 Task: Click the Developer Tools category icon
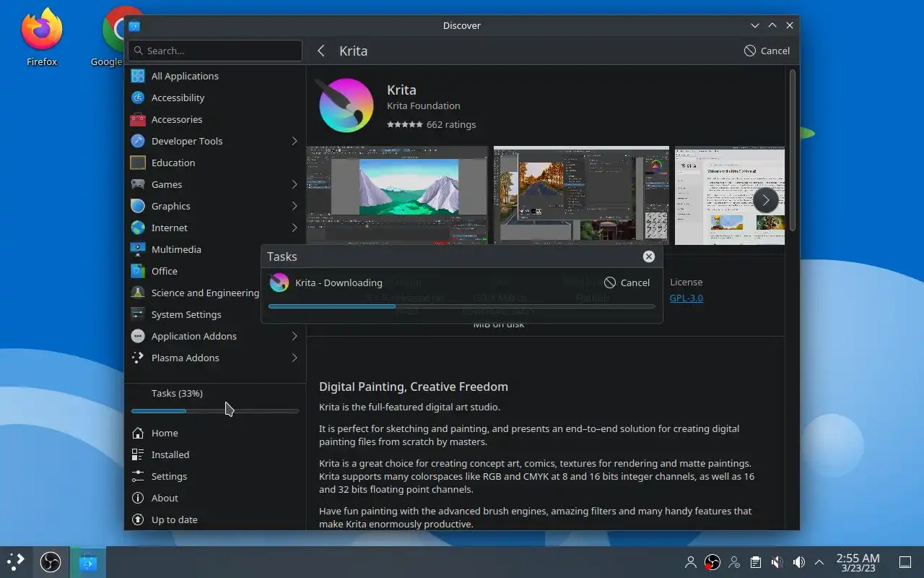tap(138, 141)
